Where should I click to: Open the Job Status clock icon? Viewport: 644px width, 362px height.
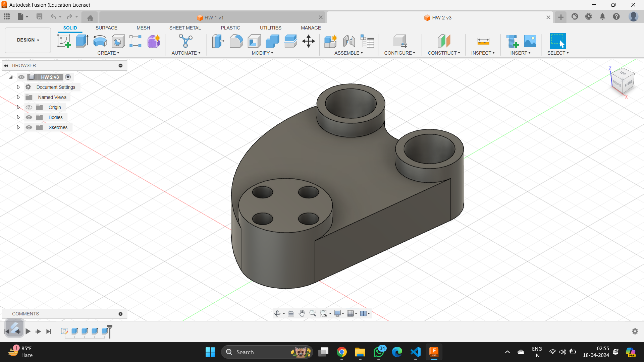coord(589,16)
